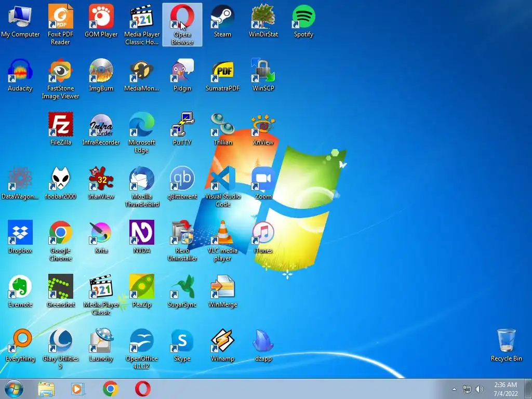The height and width of the screenshot is (399, 532).
Task: Click the IrfanView shortcut
Action: coord(101,183)
